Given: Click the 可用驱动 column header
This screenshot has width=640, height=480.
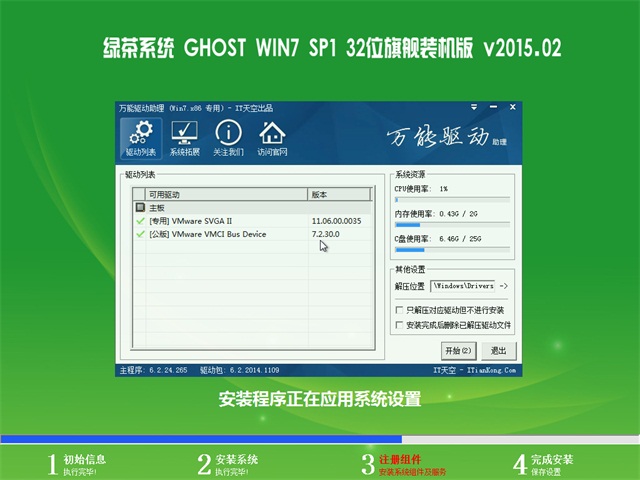Looking at the screenshot, I should (x=225, y=194).
